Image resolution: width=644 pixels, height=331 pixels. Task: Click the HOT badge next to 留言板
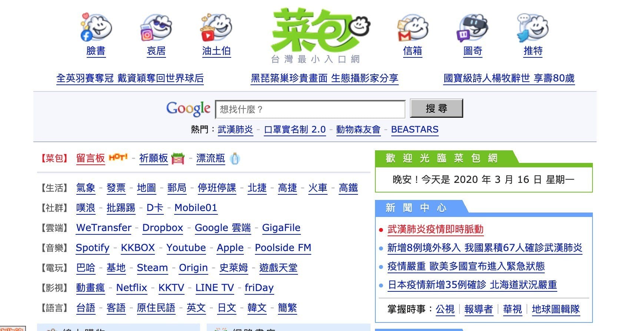point(118,157)
